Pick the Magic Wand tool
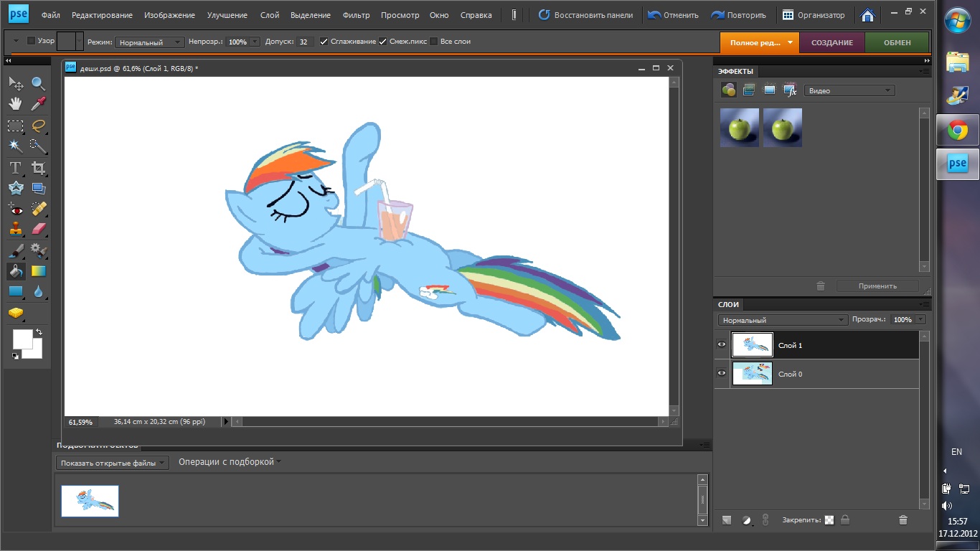 point(15,146)
